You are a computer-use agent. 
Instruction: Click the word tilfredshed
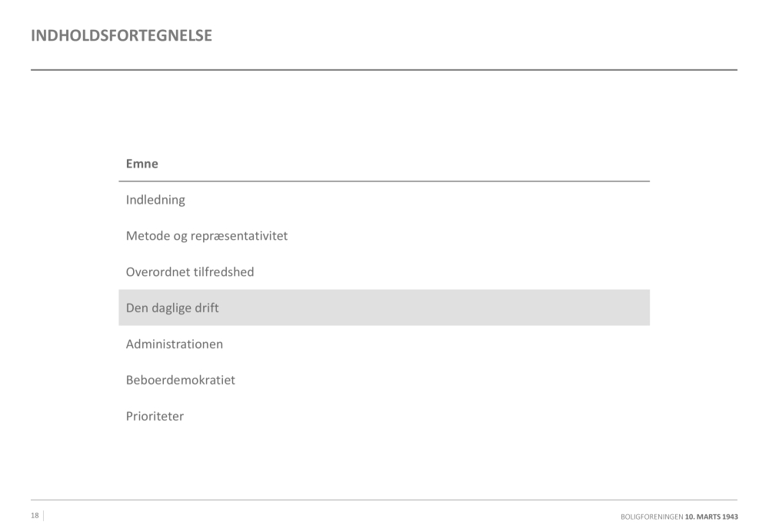[x=224, y=272]
